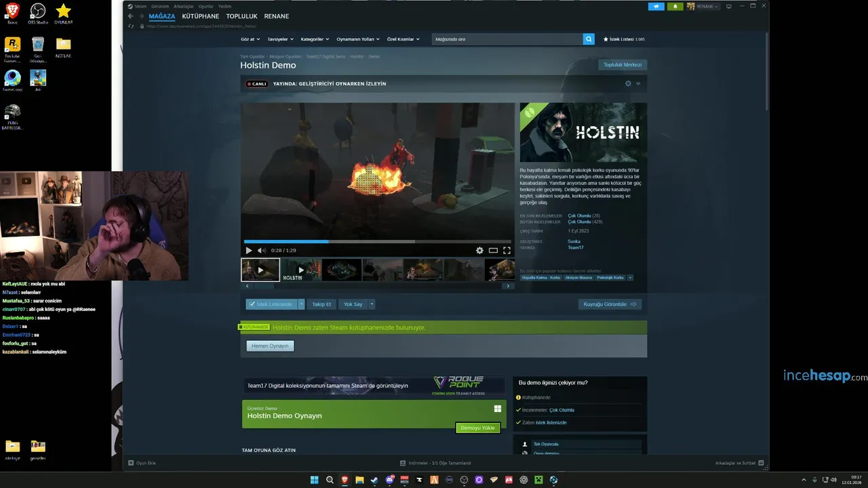Open the Oyunlar menu
This screenshot has width=868, height=488.
click(x=205, y=6)
